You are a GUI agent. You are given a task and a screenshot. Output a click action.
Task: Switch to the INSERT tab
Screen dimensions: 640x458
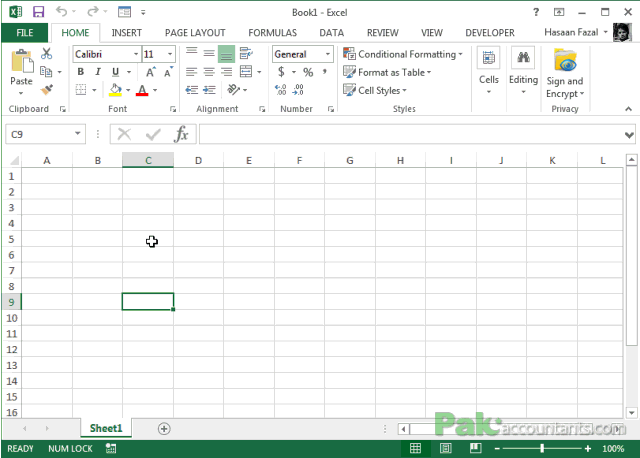(x=127, y=33)
